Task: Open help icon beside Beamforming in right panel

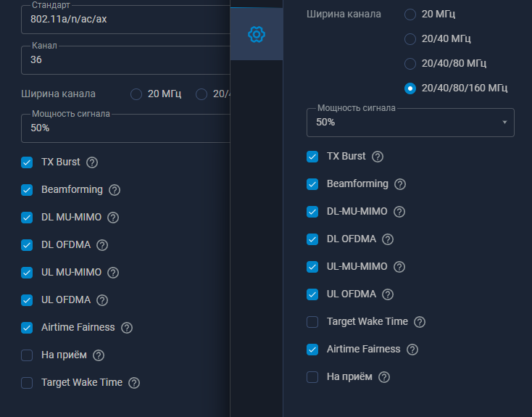Action: coord(400,184)
